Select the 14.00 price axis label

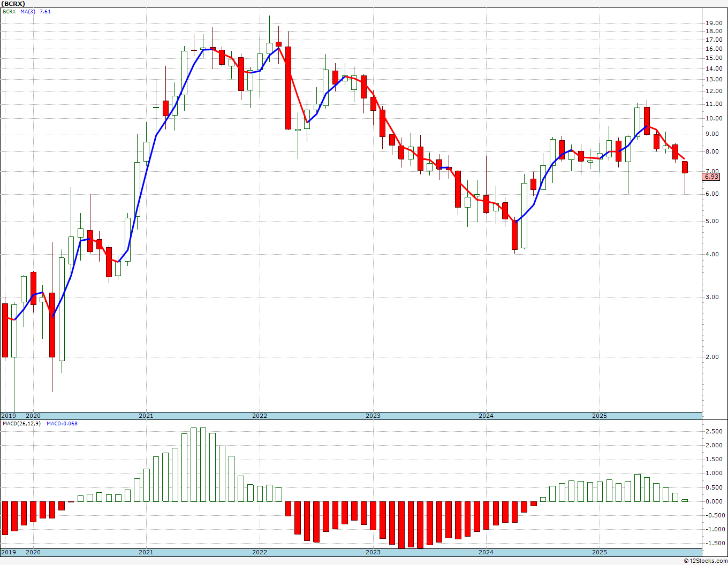(x=714, y=68)
